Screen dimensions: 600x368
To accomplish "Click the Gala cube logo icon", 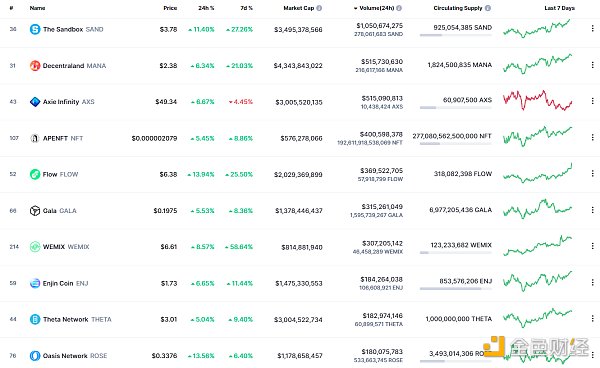I will (x=35, y=210).
